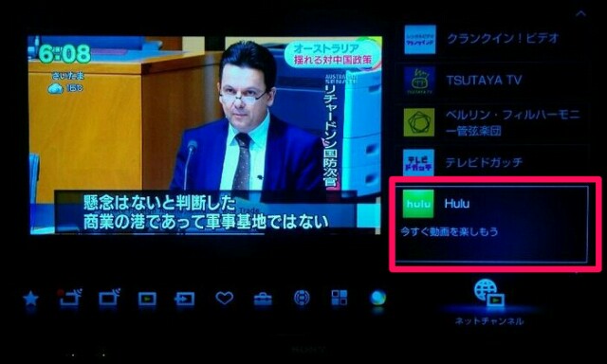Select the live TV news preview window
This screenshot has height=364, width=607.
coord(205,135)
